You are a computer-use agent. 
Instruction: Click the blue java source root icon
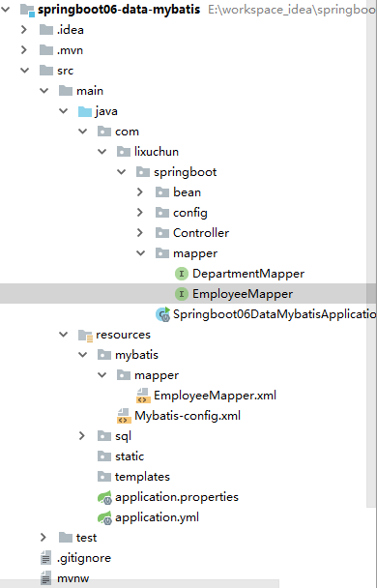[x=85, y=111]
